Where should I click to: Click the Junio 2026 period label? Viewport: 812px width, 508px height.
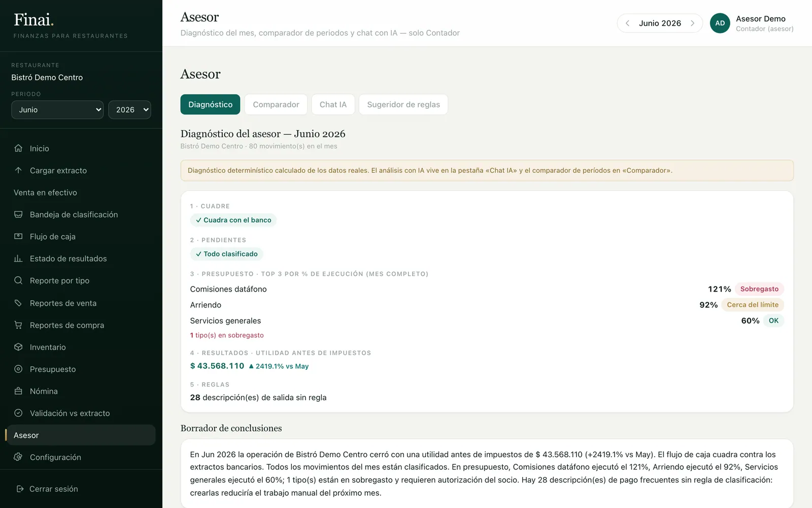[660, 23]
